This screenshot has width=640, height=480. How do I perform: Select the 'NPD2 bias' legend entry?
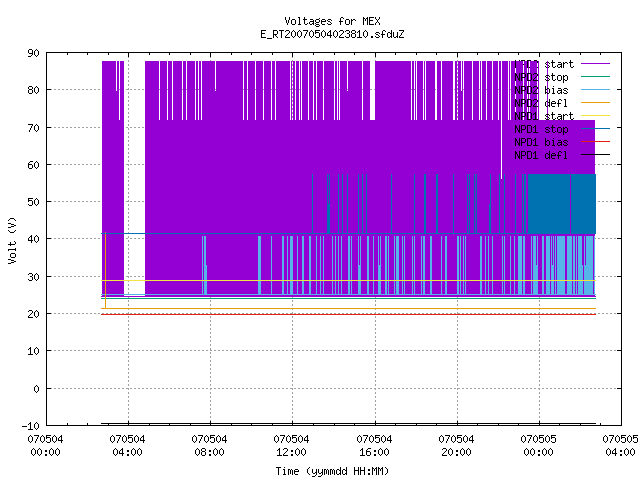point(541,90)
